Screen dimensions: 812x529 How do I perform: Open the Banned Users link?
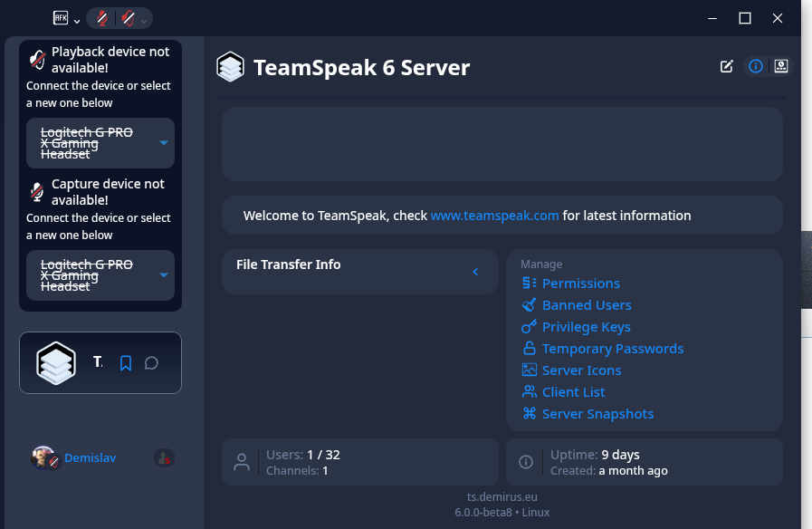[x=587, y=305]
